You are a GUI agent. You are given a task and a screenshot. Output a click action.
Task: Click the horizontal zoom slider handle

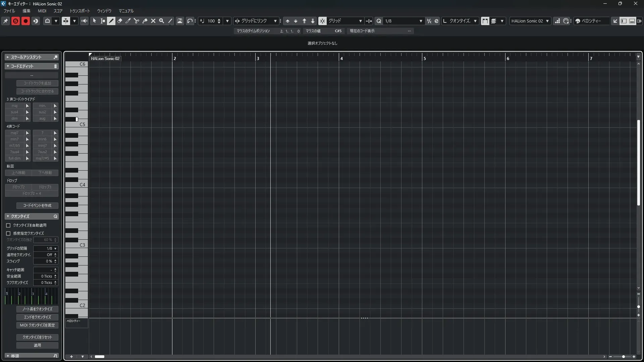tap(624, 357)
